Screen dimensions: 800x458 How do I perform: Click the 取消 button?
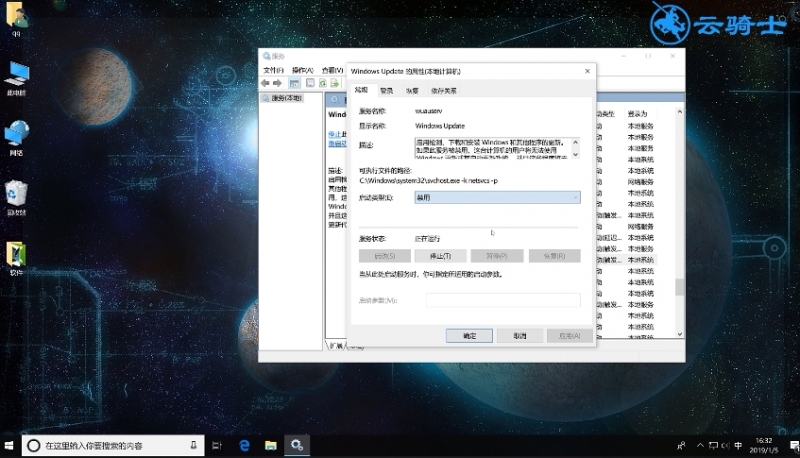tap(519, 336)
